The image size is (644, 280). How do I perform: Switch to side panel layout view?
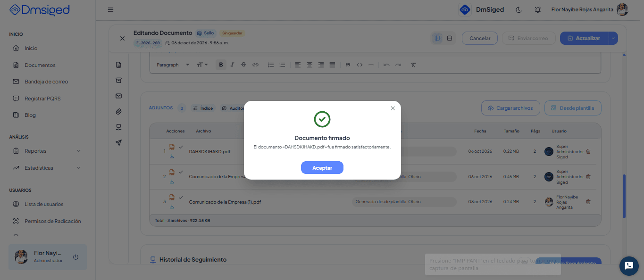(437, 38)
